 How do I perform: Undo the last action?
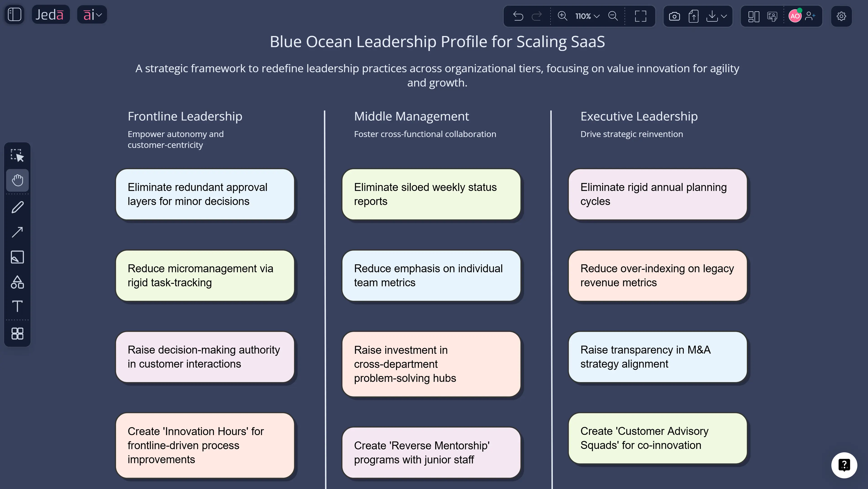518,16
